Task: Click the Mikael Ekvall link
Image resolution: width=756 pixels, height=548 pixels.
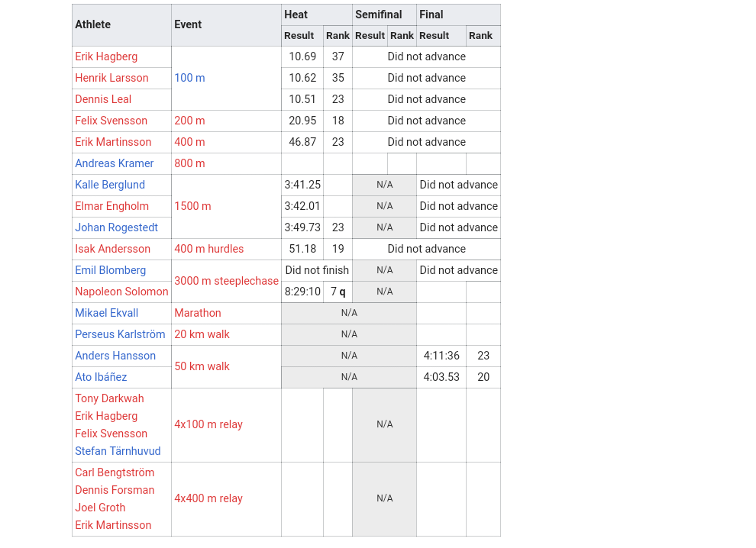Action: coord(106,313)
